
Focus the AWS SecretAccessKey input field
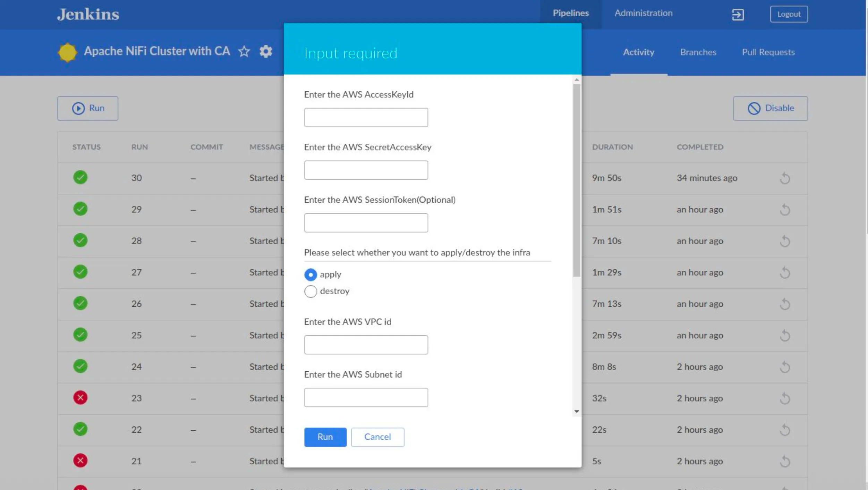tap(366, 170)
